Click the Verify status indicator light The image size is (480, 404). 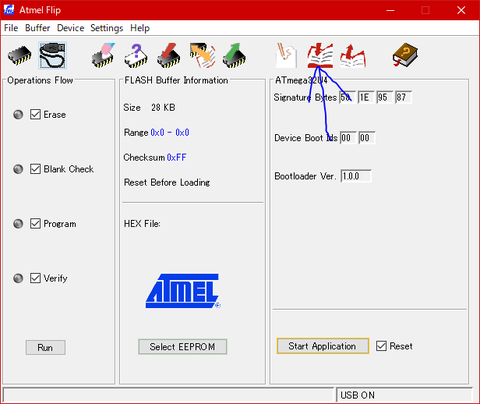click(18, 278)
